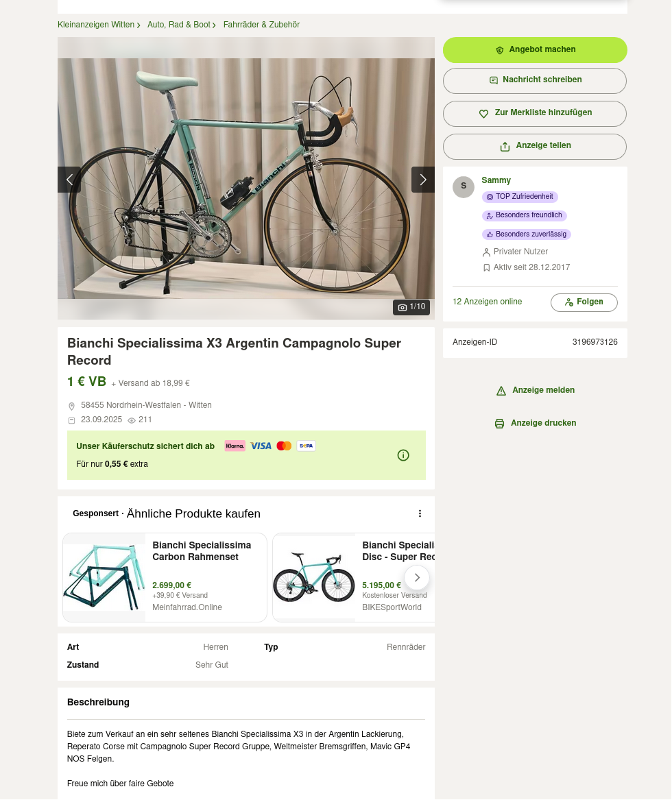Open the three-dot menu for sponsored products
The width and height of the screenshot is (672, 800).
tap(420, 513)
